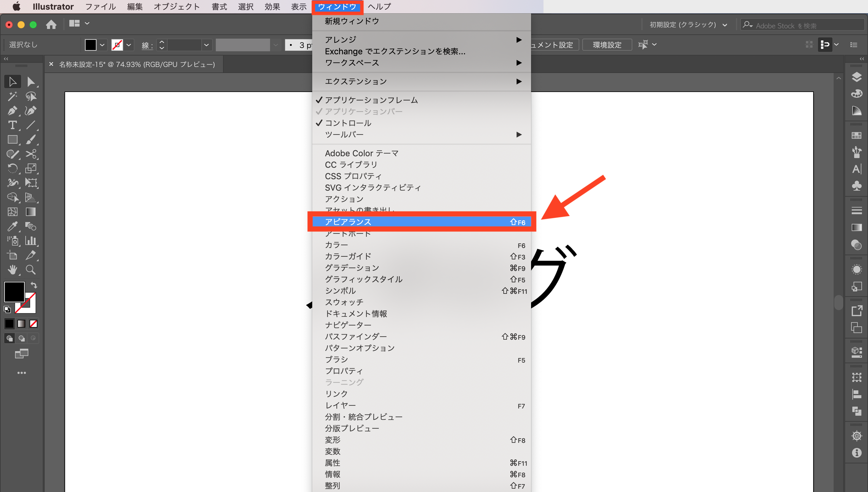Select the Selection tool arrow
The image size is (868, 492).
point(12,82)
